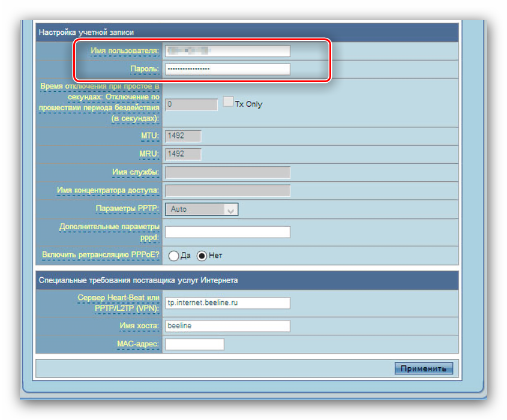Click the idle disconnect time field

tap(191, 104)
